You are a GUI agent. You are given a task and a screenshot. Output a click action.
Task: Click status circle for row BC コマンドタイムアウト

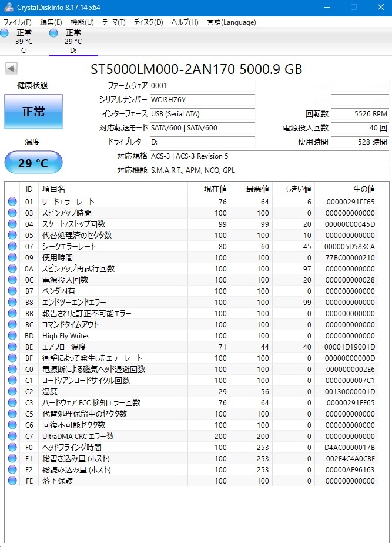12,324
